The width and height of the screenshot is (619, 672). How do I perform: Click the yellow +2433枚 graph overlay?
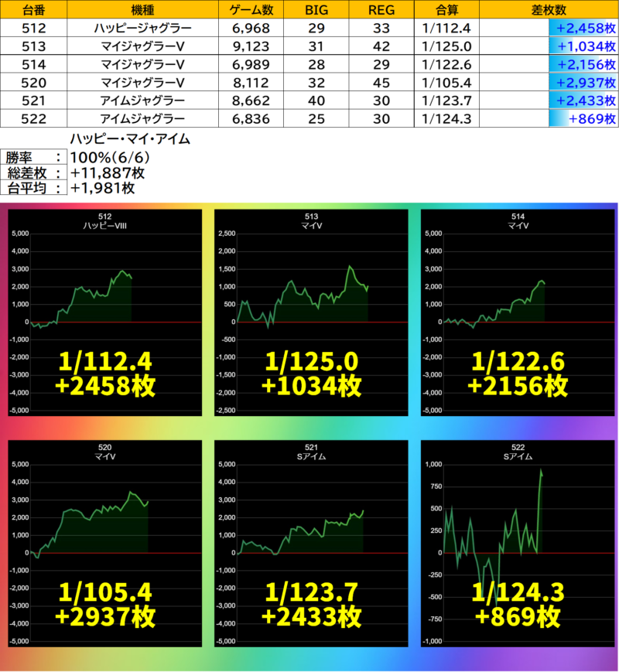[x=311, y=617]
